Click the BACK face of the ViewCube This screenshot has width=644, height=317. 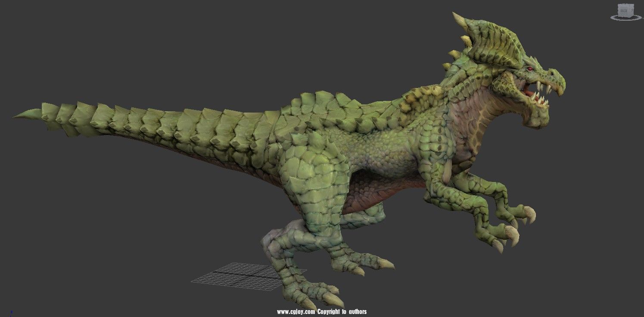(623, 10)
